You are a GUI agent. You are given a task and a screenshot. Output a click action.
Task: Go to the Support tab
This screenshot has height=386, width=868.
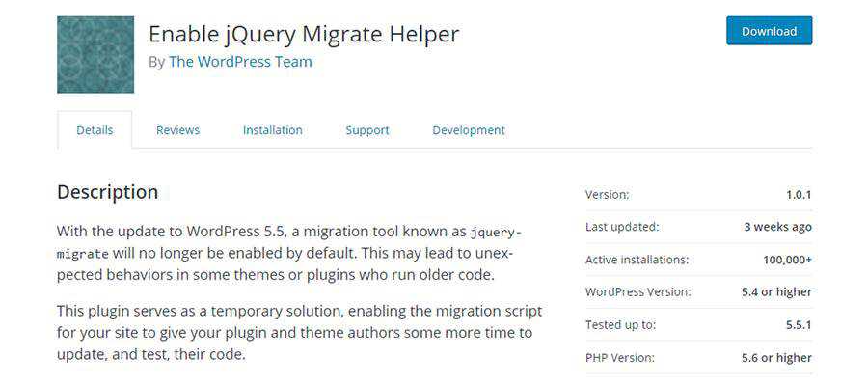coord(367,130)
